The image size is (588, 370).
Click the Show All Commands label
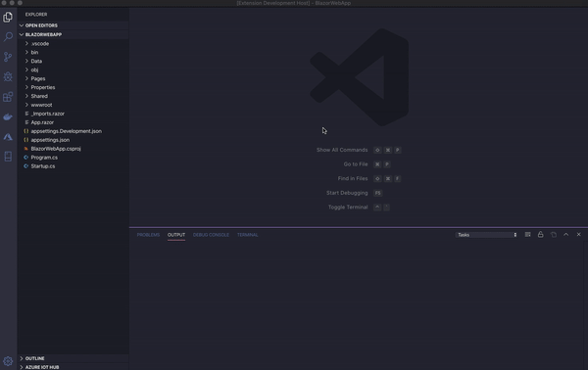click(342, 150)
